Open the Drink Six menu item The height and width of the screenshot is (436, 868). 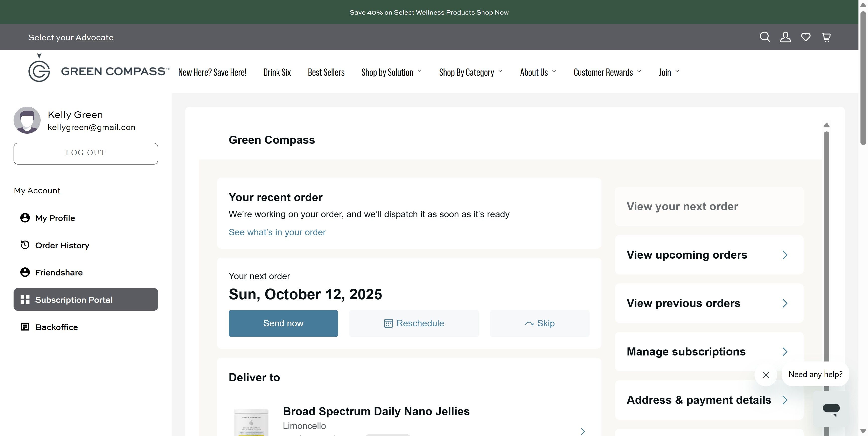click(277, 72)
